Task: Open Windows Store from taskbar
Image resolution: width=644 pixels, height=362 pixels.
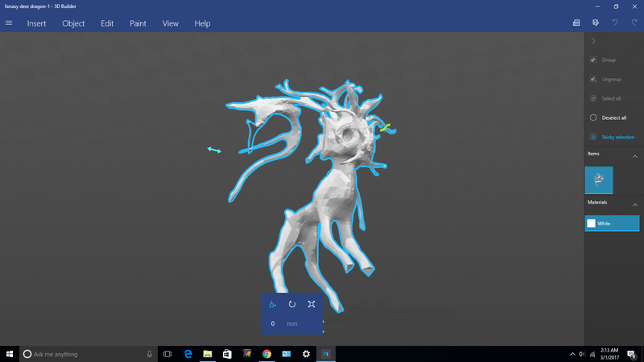Action: coord(227,354)
